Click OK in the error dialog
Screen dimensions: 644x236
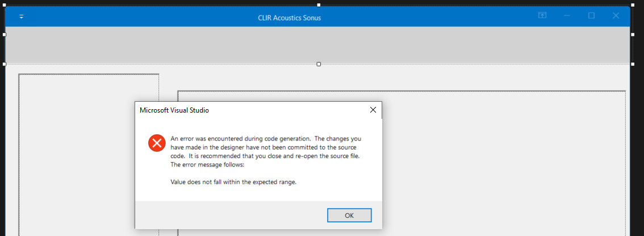(349, 215)
